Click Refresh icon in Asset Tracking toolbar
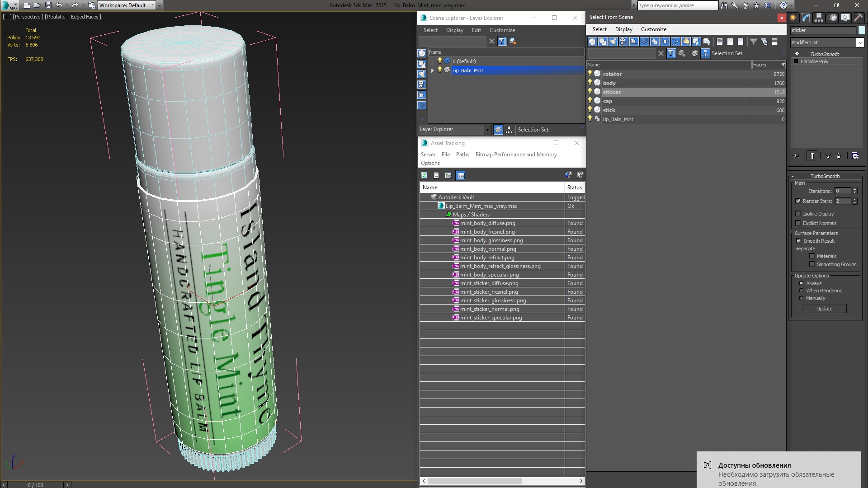868x488 pixels. (424, 175)
